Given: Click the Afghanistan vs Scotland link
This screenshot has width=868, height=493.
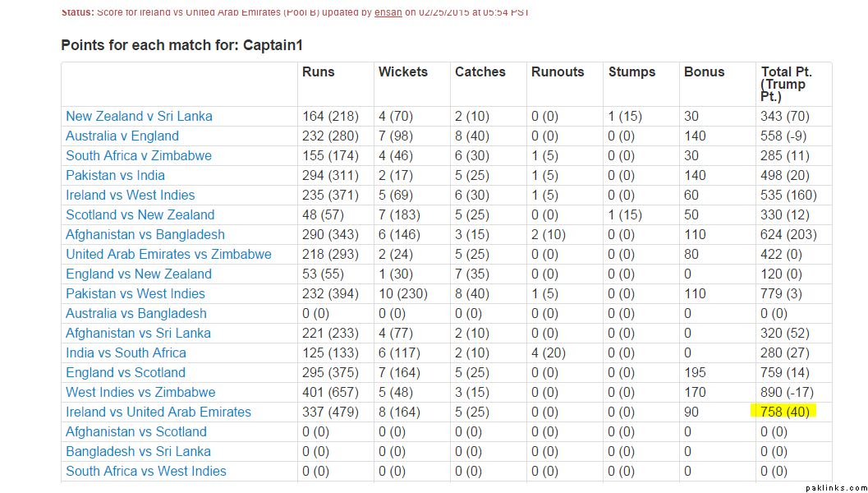Looking at the screenshot, I should point(136,432).
